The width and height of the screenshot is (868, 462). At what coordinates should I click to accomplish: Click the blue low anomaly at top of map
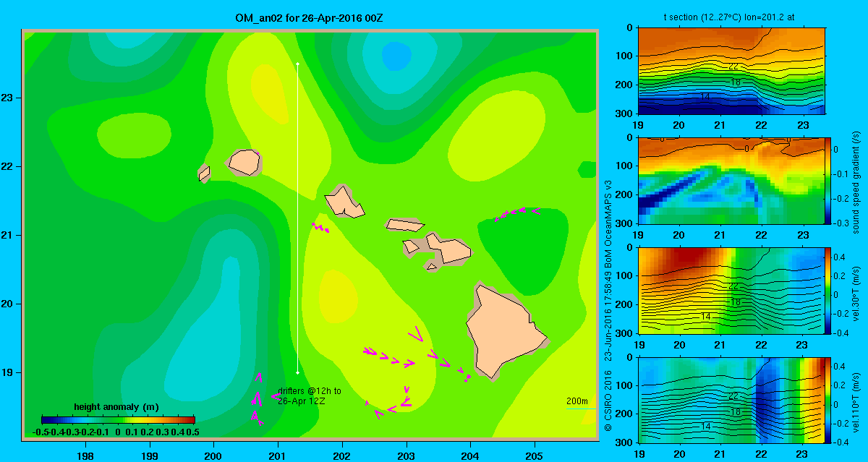click(x=395, y=54)
